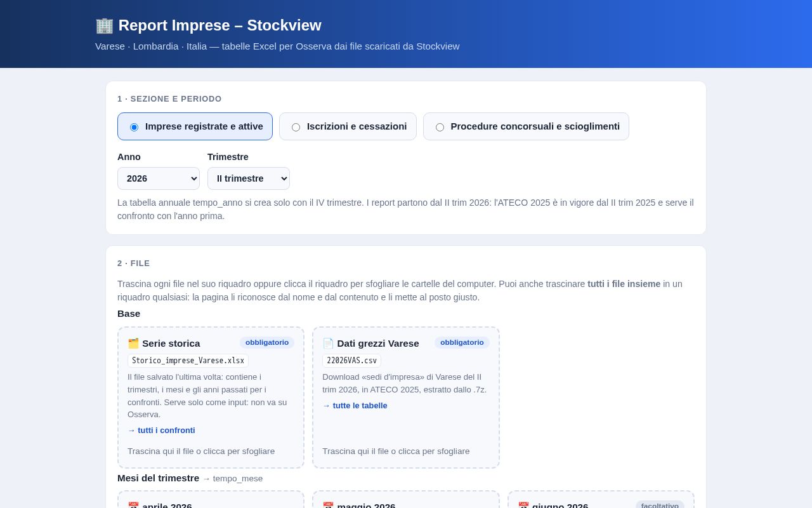Screen dimensions: 812x508
Task: Click the 'Base' subsection heading
Action: (x=129, y=314)
